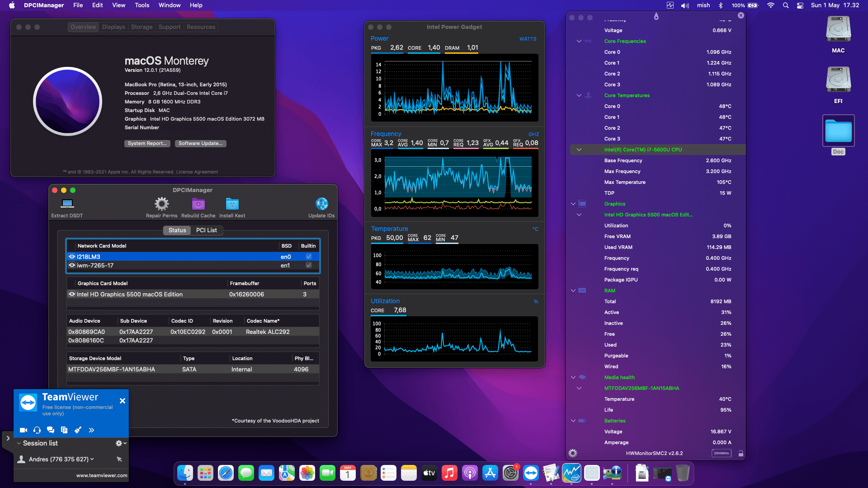Click the HWMonitorSMC2 droplet theme icon

[x=656, y=16]
